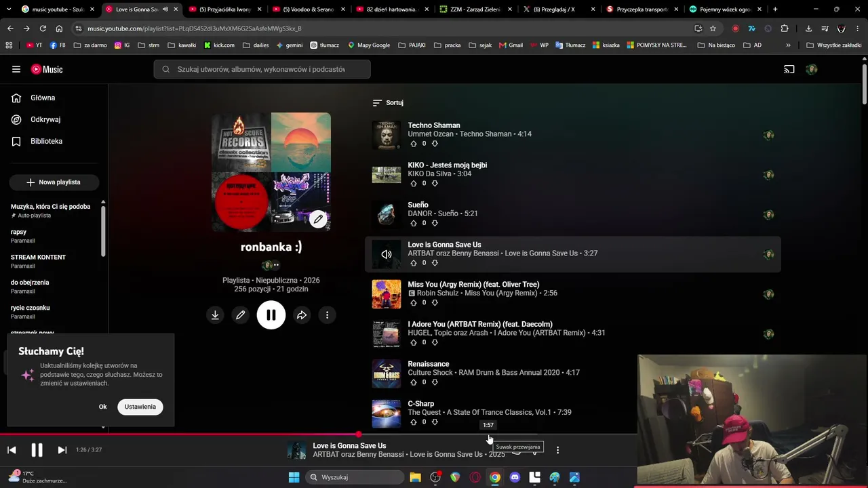Create a Nowa playlista
The height and width of the screenshot is (488, 868).
click(54, 182)
